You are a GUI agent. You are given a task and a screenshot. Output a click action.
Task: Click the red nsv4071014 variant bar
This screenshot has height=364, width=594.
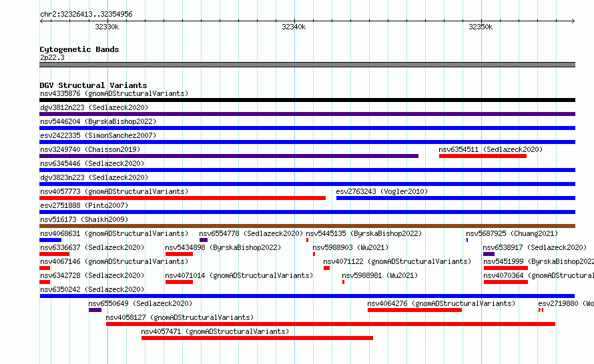tap(179, 282)
